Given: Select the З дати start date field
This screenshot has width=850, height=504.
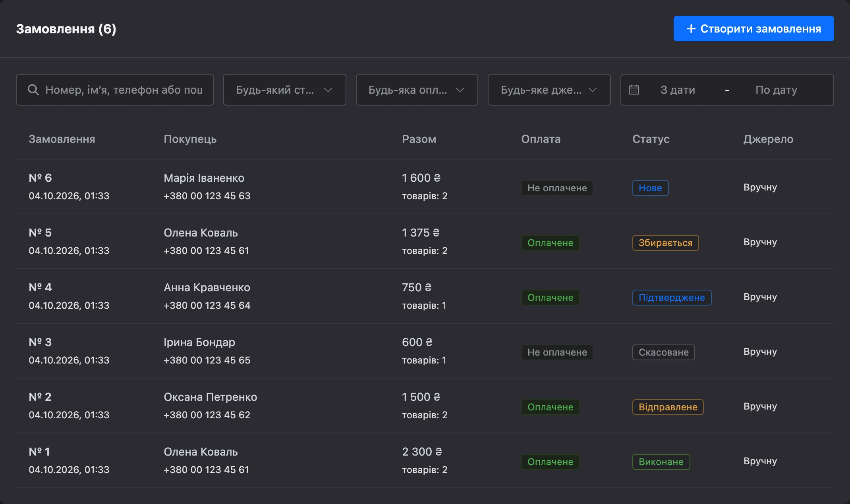Looking at the screenshot, I should point(678,90).
